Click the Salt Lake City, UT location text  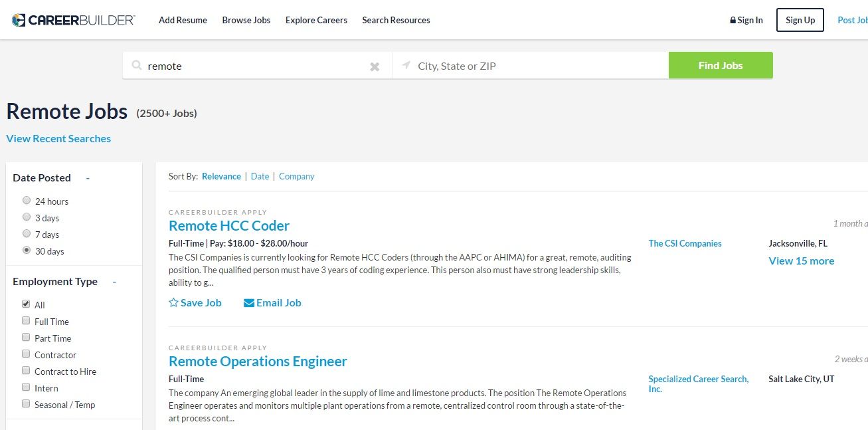801,379
